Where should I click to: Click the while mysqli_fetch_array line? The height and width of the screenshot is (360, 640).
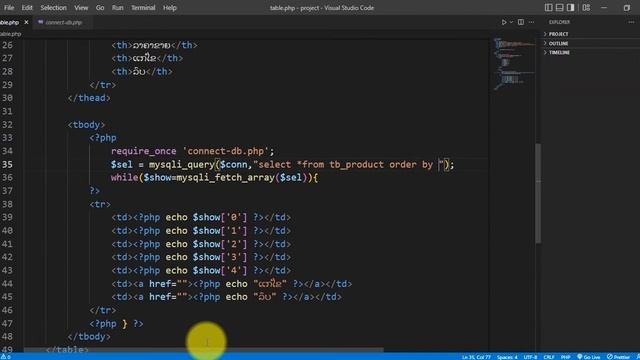(214, 178)
